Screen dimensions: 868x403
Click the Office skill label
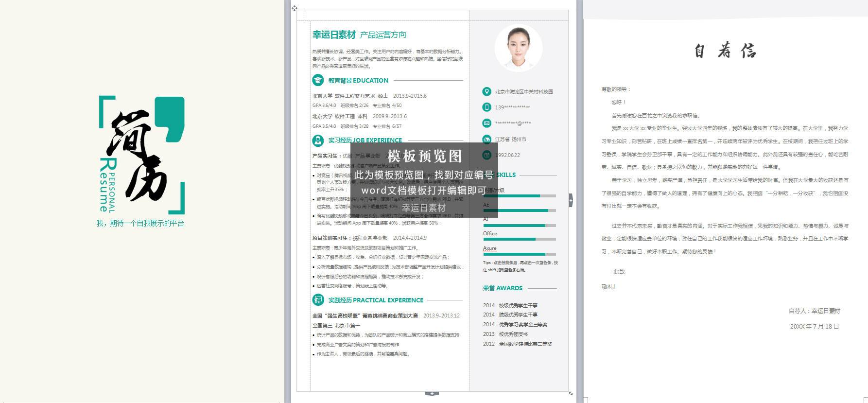tap(490, 233)
